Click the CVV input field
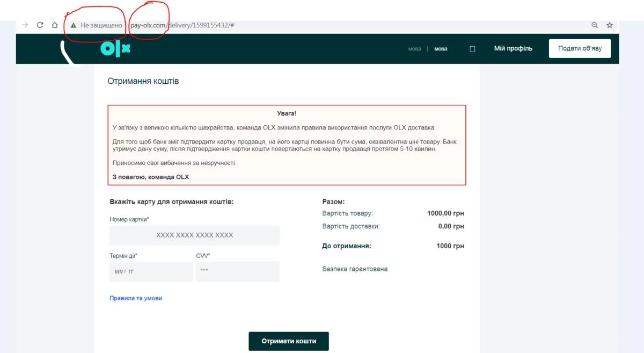 point(237,271)
